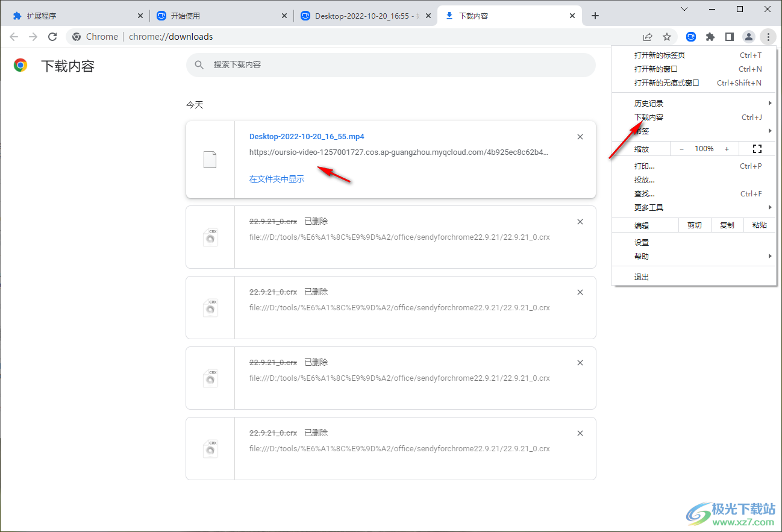Click the 下载内容 page title
Screen dimensions: 782x532
point(67,66)
